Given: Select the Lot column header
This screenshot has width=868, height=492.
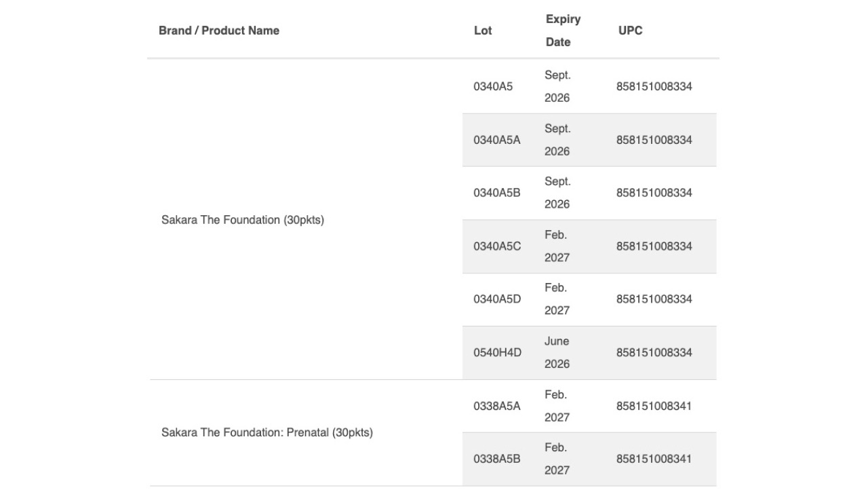Looking at the screenshot, I should (x=483, y=31).
